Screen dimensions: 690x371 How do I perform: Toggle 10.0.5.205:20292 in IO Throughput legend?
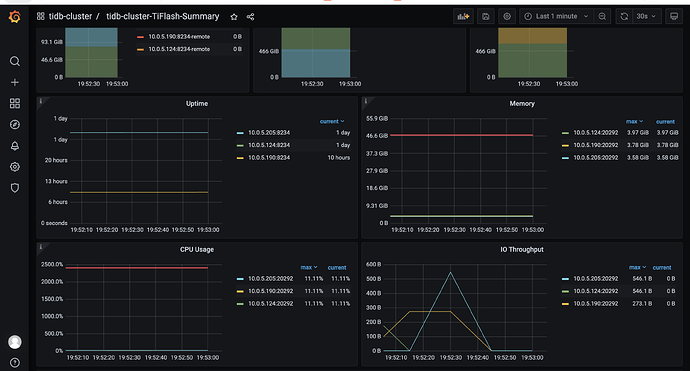click(595, 279)
